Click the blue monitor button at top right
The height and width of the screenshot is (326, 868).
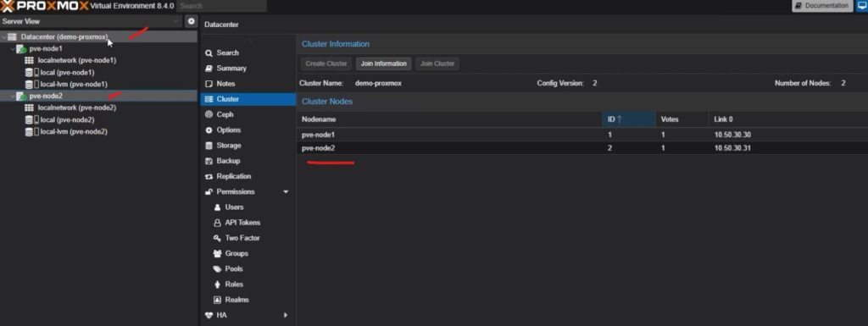click(x=861, y=6)
